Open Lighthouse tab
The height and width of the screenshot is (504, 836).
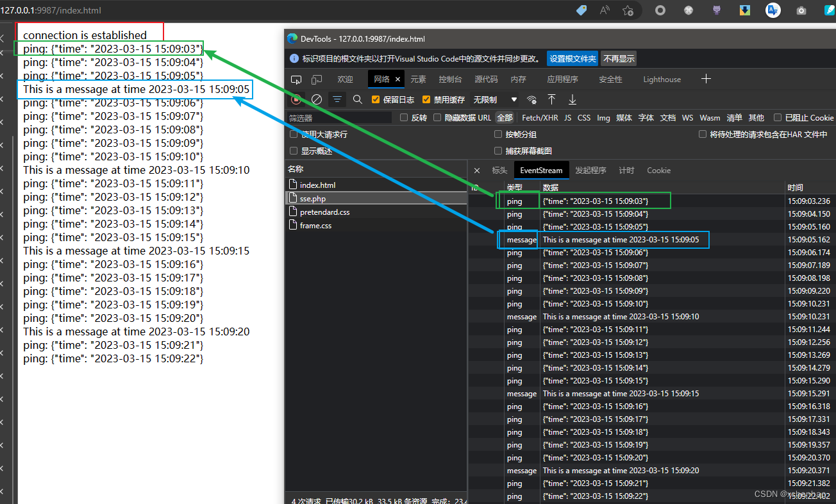662,80
